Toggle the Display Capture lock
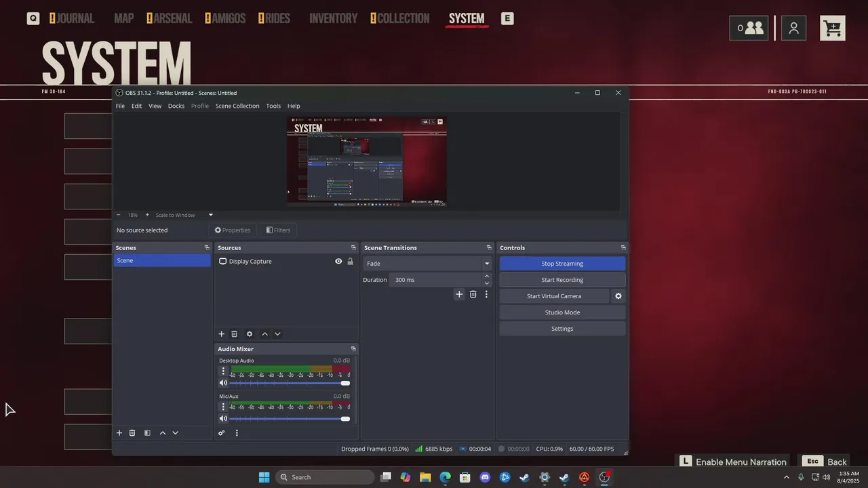 (x=351, y=262)
